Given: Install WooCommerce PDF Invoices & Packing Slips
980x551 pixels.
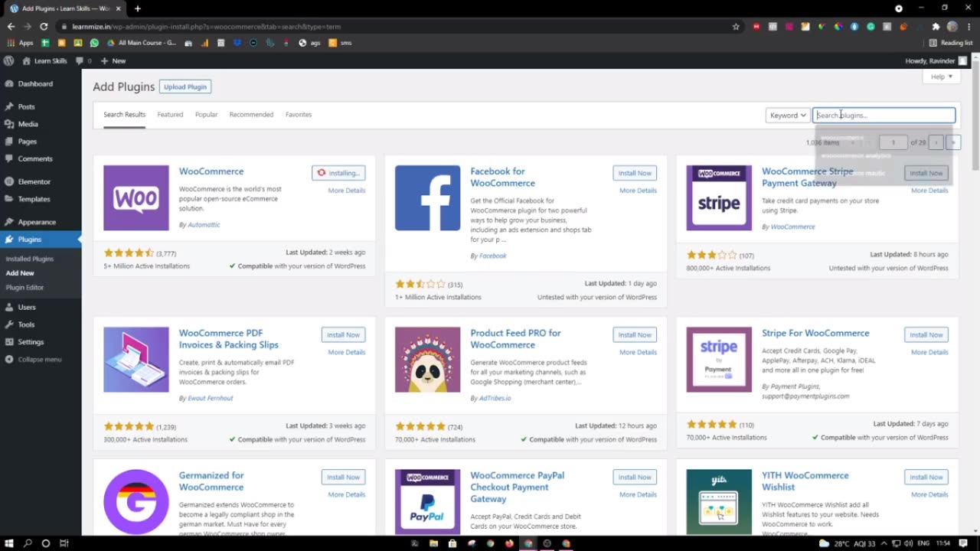Looking at the screenshot, I should [343, 334].
